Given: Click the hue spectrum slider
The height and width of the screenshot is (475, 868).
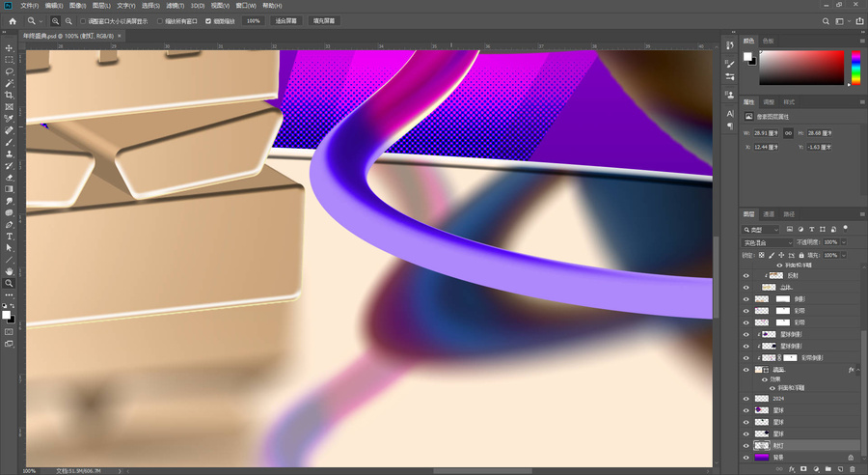Looking at the screenshot, I should (855, 68).
